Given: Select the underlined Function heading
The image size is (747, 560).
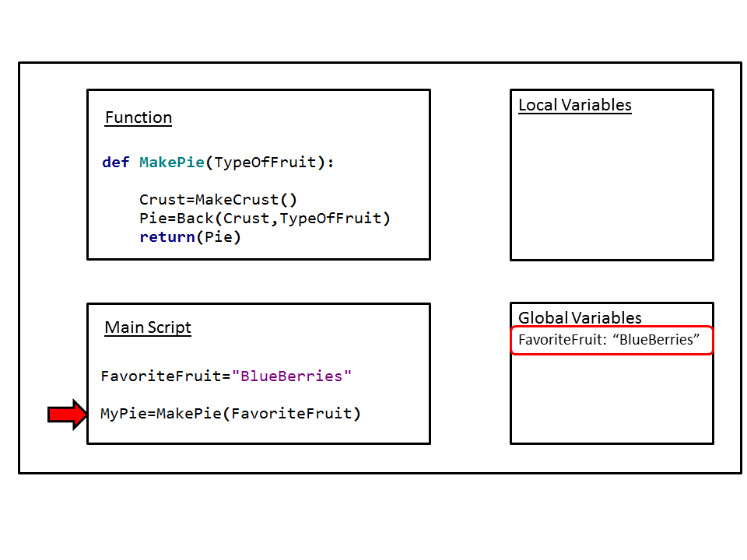Looking at the screenshot, I should click(139, 118).
